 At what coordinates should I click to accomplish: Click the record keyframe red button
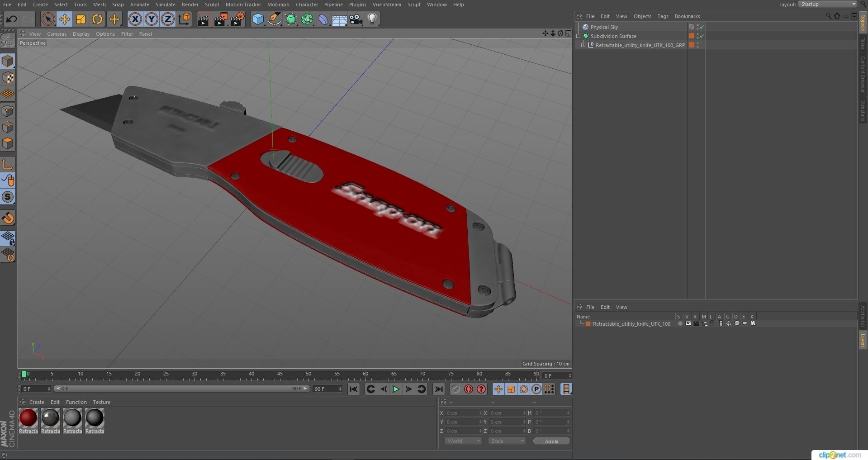point(469,389)
